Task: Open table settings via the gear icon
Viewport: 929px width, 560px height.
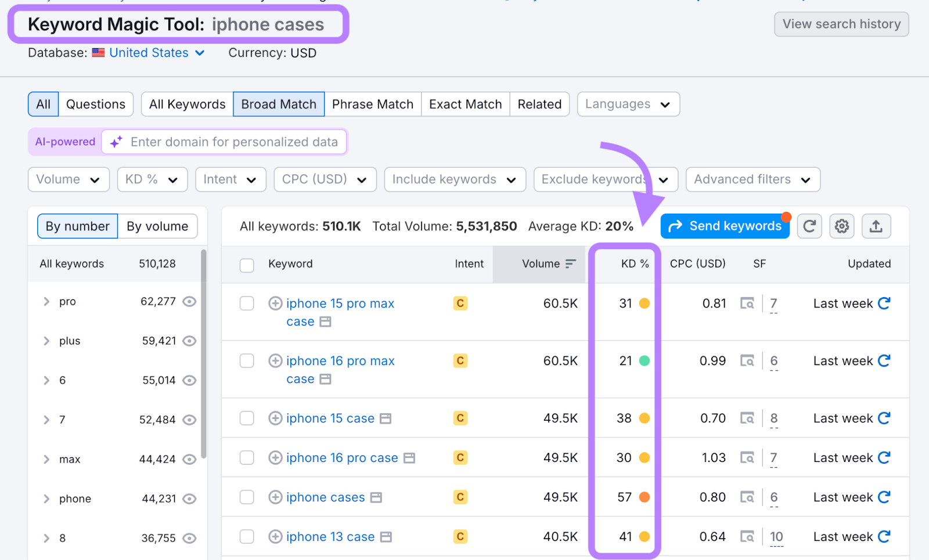Action: pos(841,226)
